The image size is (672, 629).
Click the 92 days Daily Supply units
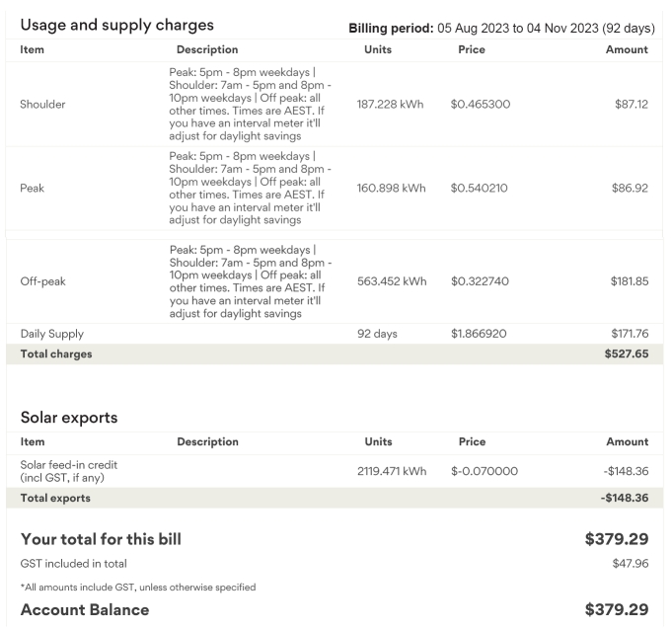tap(377, 334)
